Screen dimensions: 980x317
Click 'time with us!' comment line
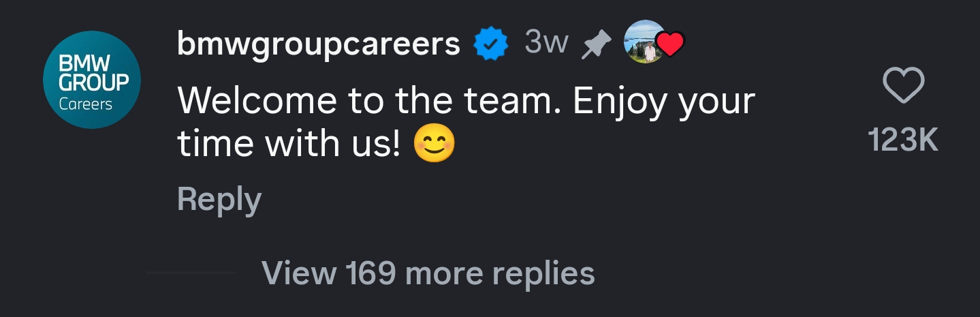(x=289, y=144)
